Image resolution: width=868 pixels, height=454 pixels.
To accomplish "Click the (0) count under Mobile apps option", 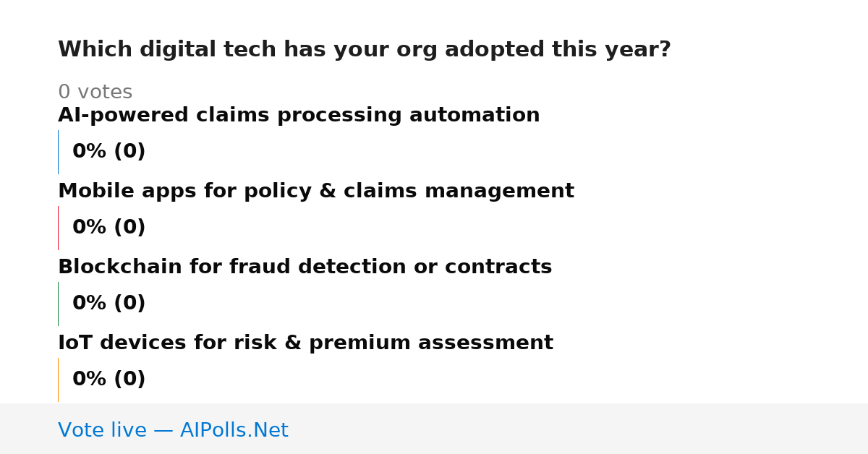I will 129,228.
